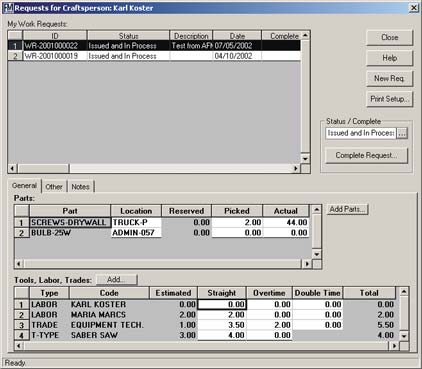Screen dimensions: 422x369
Task: Click the Overtime column header
Action: point(269,293)
